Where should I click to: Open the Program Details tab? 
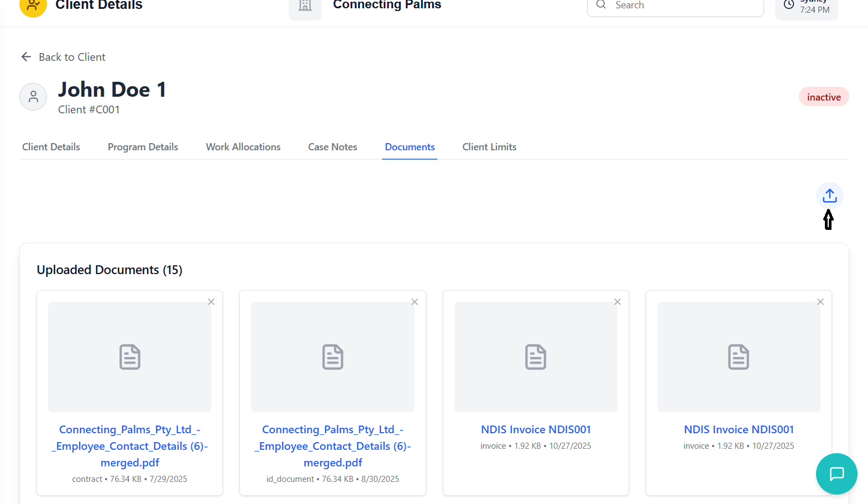pos(143,147)
